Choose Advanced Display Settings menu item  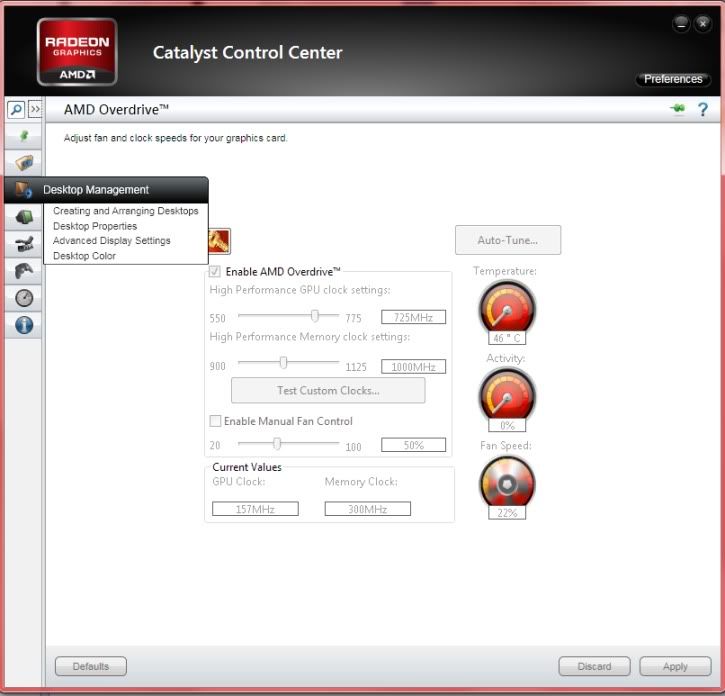(111, 240)
